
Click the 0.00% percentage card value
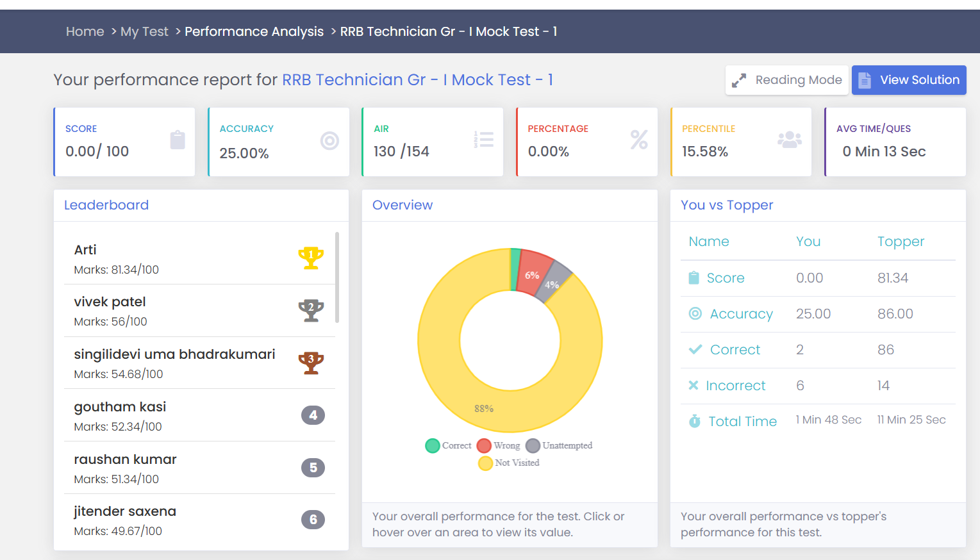point(549,152)
